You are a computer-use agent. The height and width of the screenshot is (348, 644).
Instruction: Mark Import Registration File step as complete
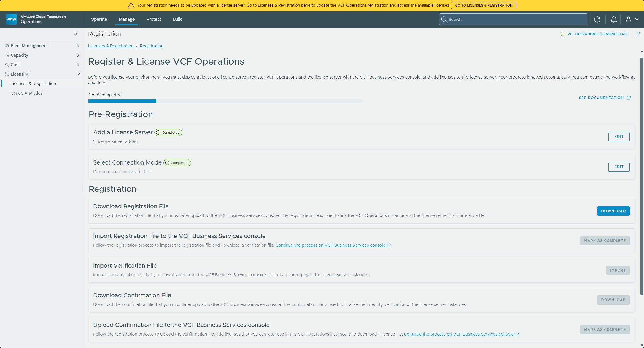(x=605, y=241)
